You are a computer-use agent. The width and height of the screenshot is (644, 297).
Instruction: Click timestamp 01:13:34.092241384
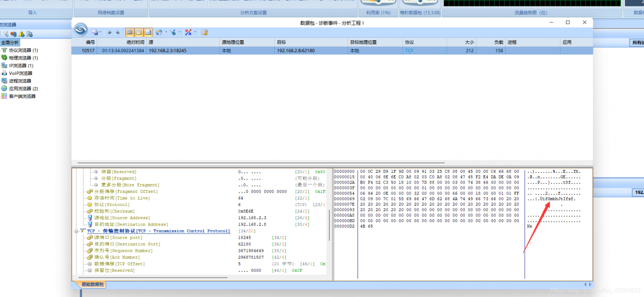[123, 50]
